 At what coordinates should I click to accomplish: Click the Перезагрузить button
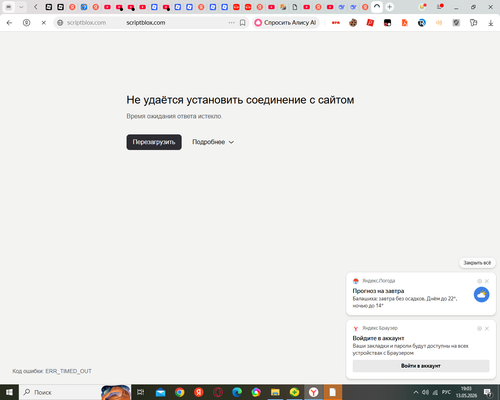pos(154,142)
